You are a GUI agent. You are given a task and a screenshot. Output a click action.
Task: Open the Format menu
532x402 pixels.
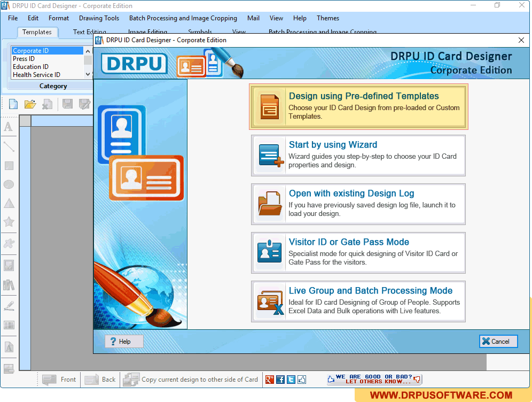tap(59, 18)
